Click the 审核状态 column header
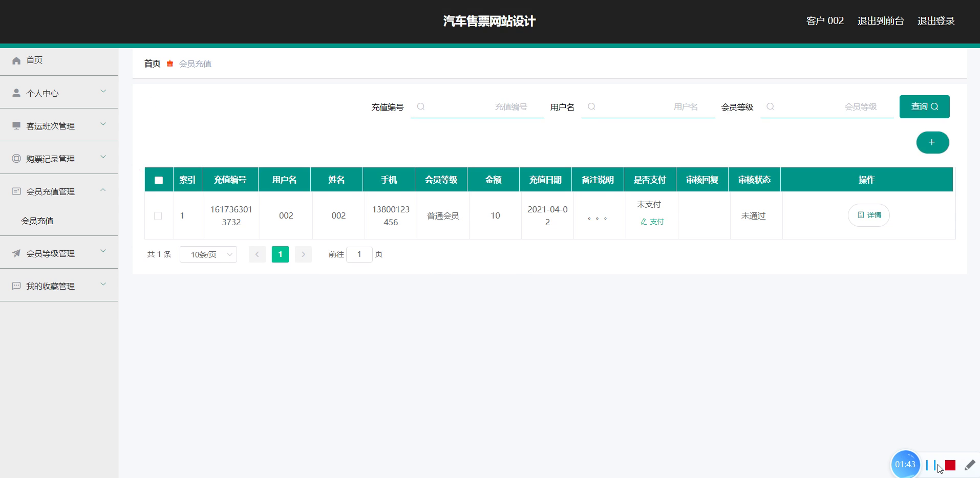 754,180
